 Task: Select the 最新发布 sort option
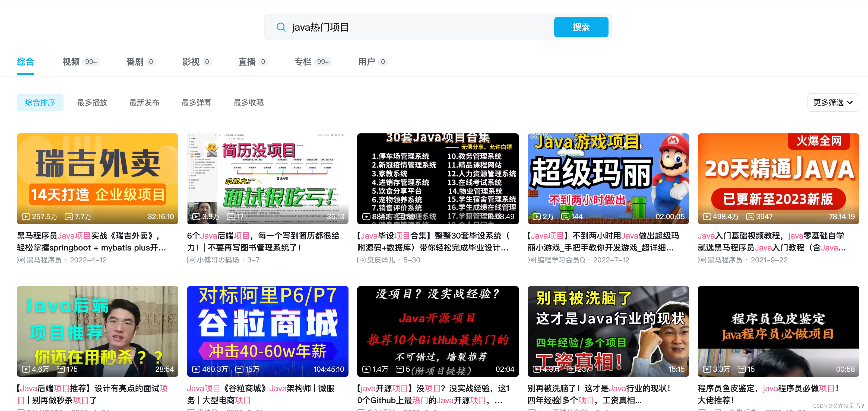(144, 102)
